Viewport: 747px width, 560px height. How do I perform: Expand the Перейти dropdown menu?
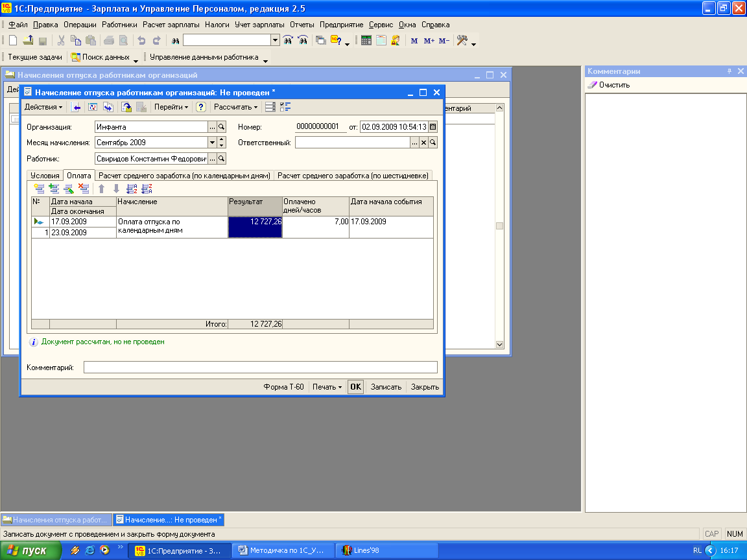pyautogui.click(x=171, y=107)
